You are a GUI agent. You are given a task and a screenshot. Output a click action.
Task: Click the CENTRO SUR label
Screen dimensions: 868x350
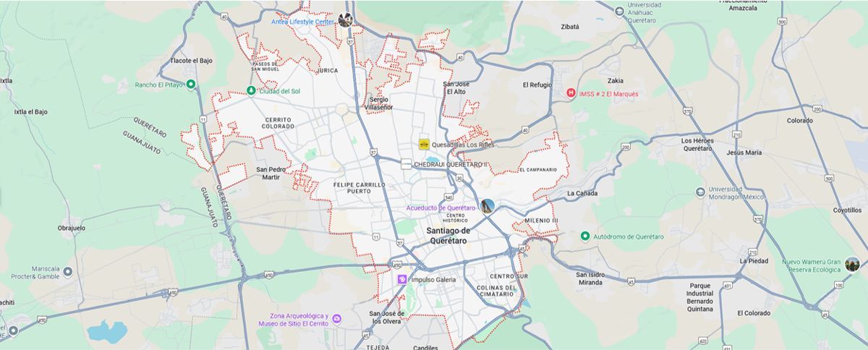509,276
